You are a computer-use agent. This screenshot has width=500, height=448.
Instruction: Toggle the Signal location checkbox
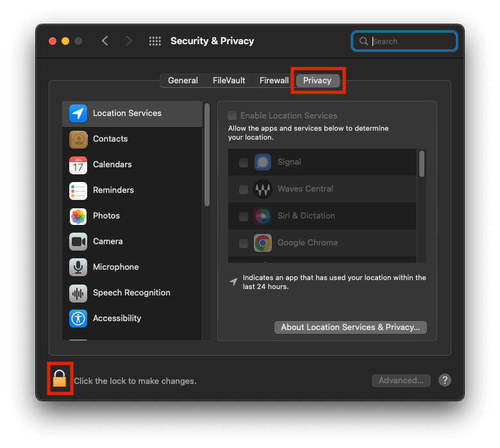click(x=244, y=163)
